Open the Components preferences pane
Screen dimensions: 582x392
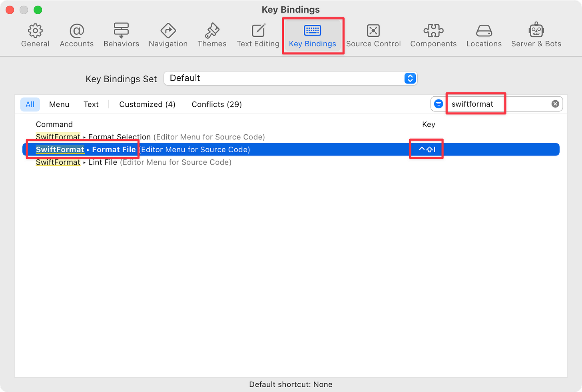tap(433, 36)
